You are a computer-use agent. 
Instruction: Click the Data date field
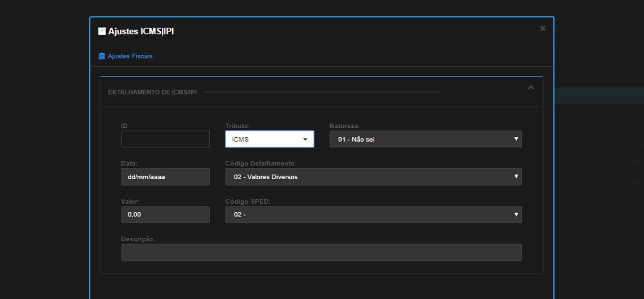(x=165, y=177)
